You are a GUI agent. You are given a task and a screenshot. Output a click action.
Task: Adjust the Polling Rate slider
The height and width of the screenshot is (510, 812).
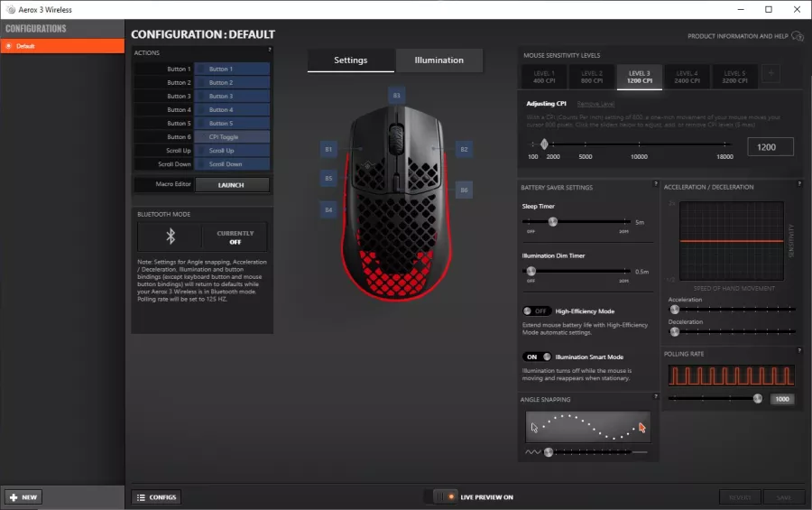click(x=758, y=399)
